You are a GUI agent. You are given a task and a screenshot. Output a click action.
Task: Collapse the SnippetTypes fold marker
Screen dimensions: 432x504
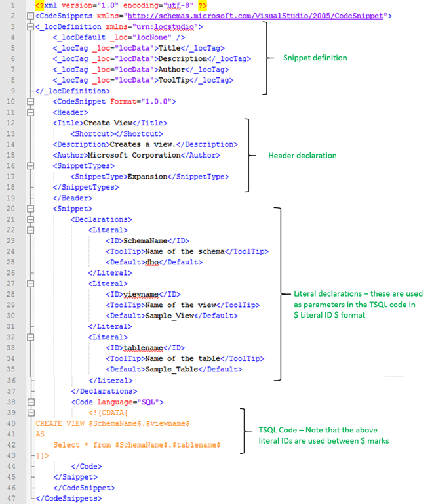(30, 166)
